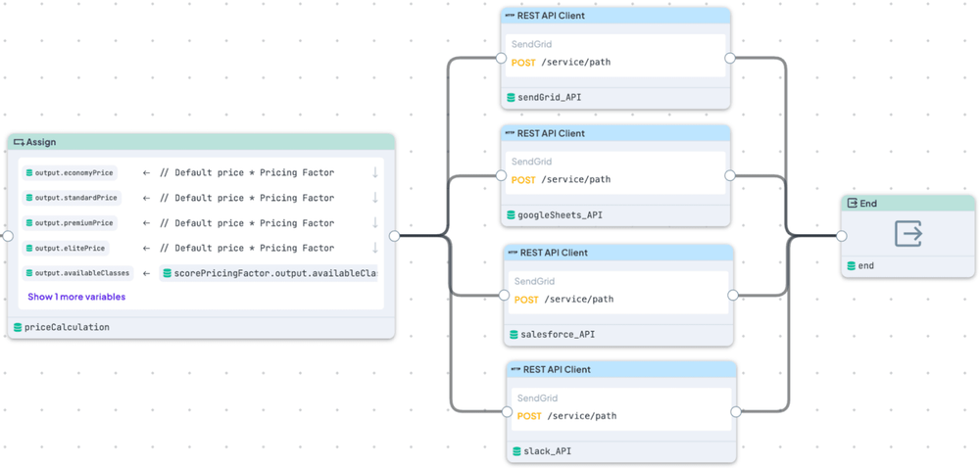This screenshot has height=468, width=980.
Task: Click the database icon in output.economyPrice chip
Action: pos(28,173)
